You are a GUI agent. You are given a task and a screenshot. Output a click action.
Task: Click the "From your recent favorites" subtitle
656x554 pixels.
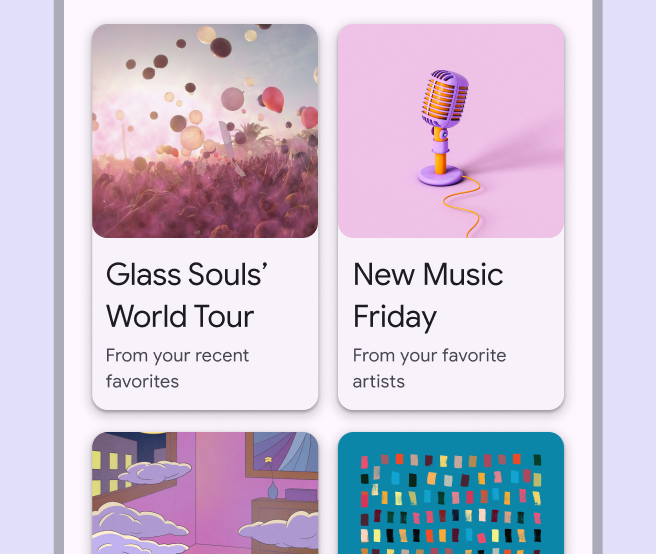(177, 368)
